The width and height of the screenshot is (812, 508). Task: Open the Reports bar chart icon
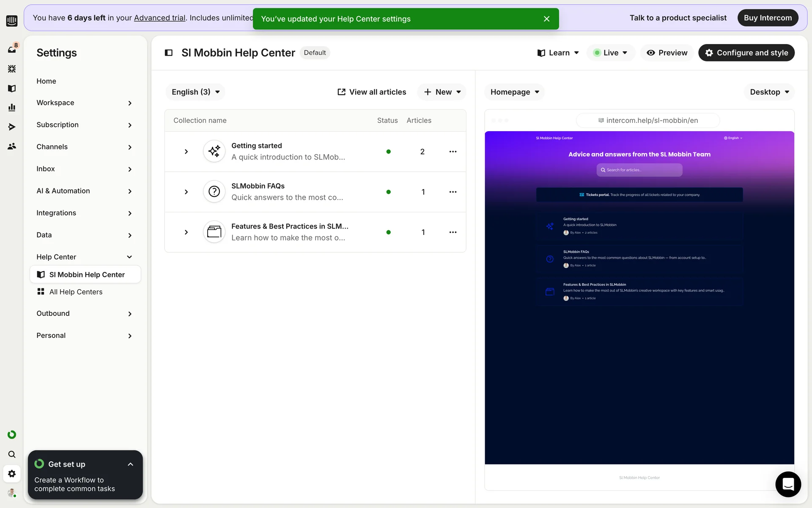click(x=12, y=108)
